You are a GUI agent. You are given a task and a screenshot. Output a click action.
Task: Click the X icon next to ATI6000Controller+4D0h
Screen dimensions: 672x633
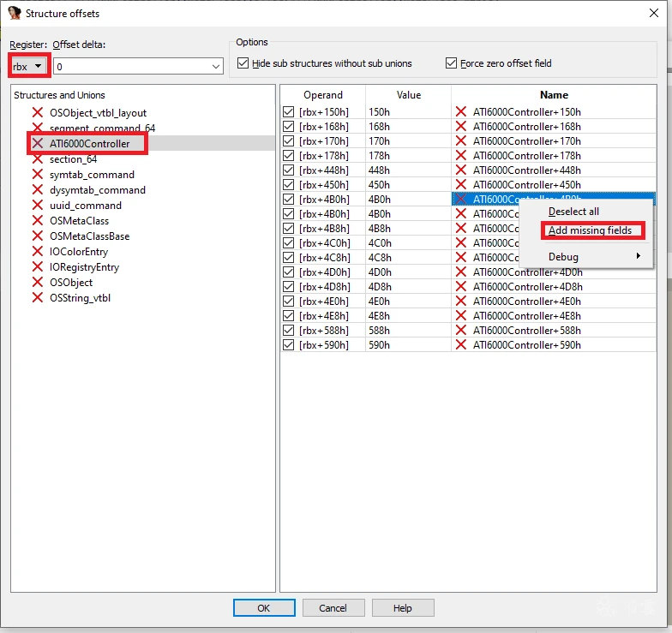click(461, 272)
